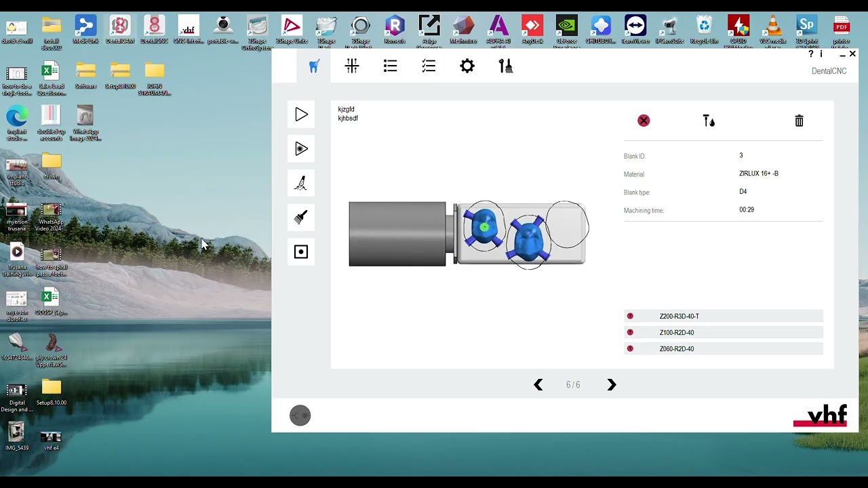Open Meshmixer desktop shortcut

click(x=464, y=30)
